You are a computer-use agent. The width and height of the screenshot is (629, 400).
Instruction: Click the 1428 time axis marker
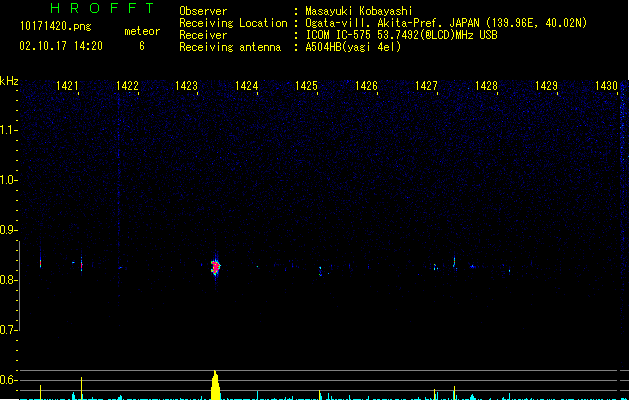click(486, 86)
